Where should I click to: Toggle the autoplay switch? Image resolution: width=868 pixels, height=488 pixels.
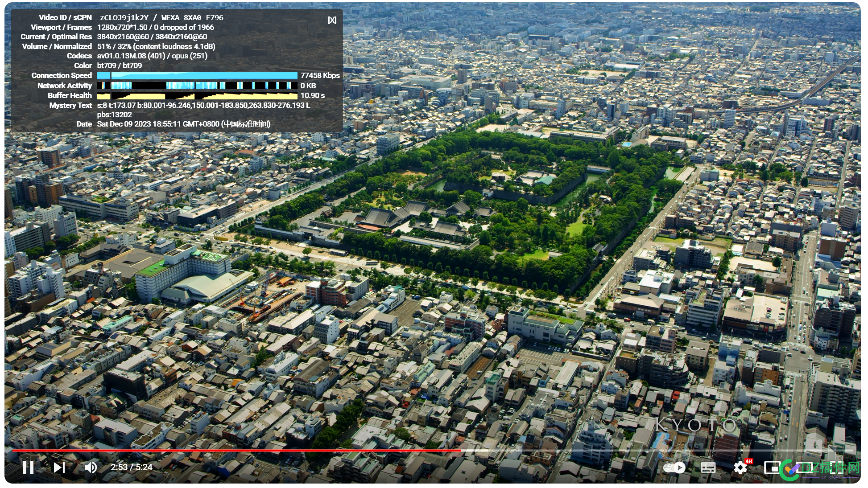tap(674, 467)
